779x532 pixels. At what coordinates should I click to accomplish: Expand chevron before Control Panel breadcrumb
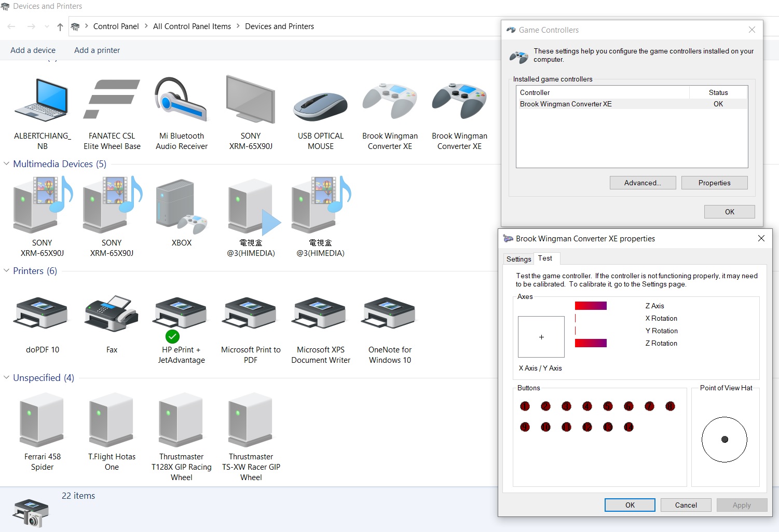pyautogui.click(x=86, y=26)
